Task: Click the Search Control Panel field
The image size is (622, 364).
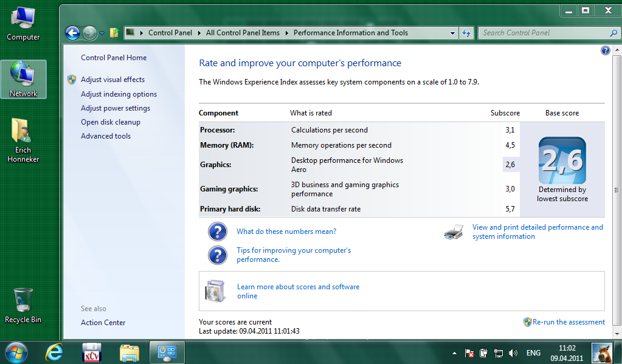Action: point(544,33)
